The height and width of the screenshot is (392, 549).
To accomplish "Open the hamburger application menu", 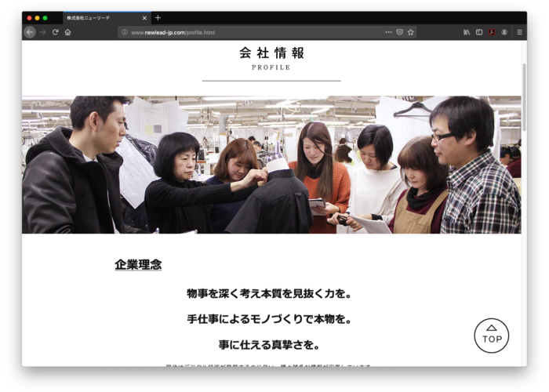I will pyautogui.click(x=518, y=32).
